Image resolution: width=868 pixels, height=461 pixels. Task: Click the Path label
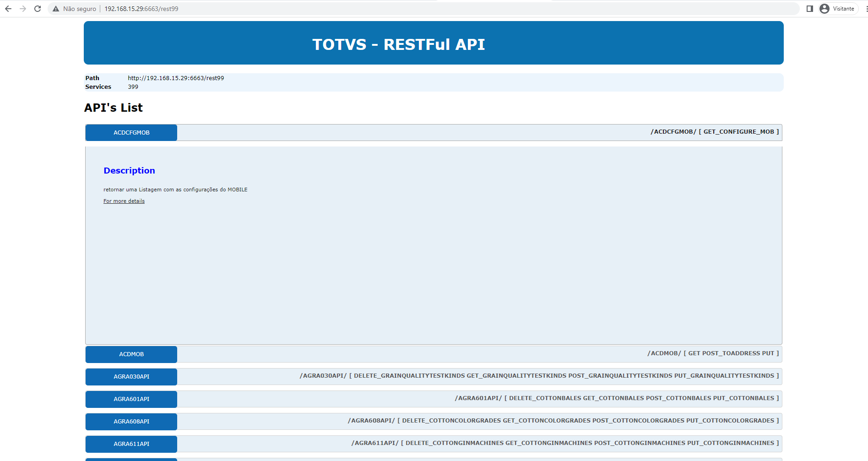click(x=92, y=78)
